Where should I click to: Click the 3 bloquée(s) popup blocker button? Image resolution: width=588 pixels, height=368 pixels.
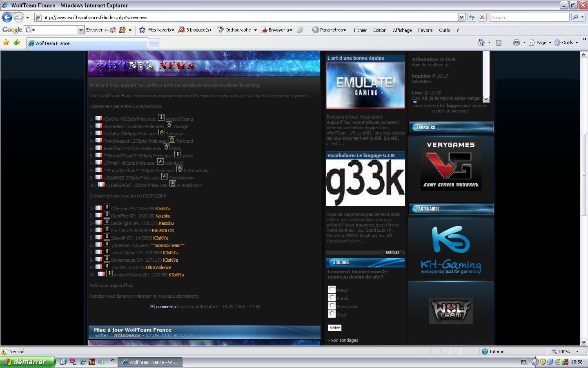(195, 30)
